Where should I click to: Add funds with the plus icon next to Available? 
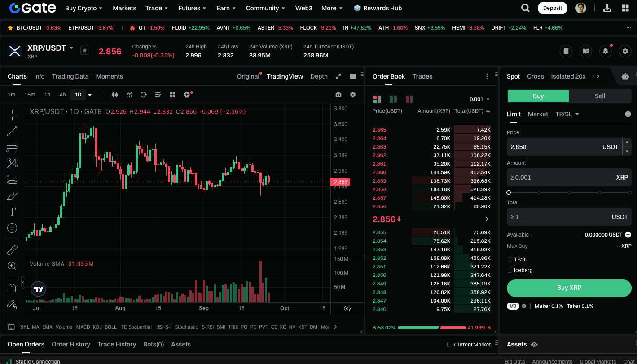[628, 235]
